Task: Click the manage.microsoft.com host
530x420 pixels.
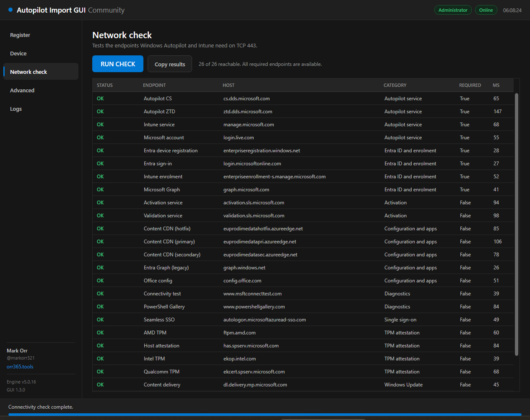Action: 249,125
